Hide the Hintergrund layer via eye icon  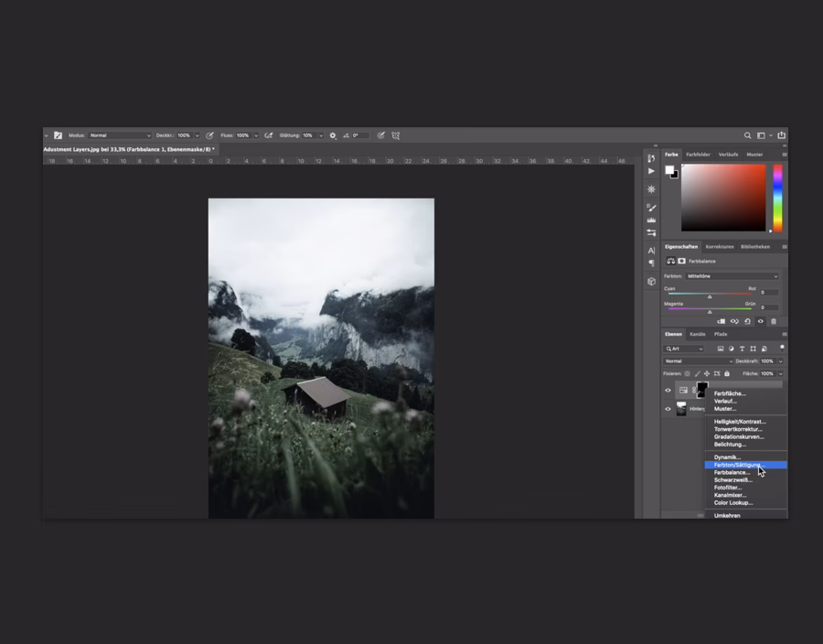668,409
